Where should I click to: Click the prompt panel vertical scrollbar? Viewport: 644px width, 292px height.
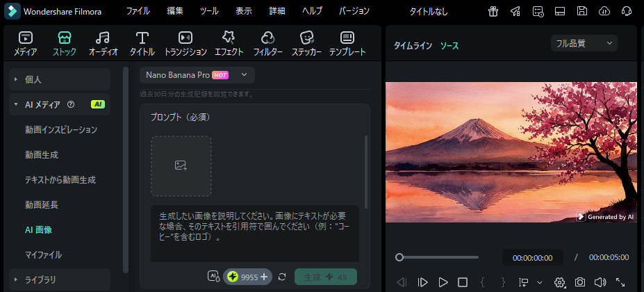click(366, 172)
